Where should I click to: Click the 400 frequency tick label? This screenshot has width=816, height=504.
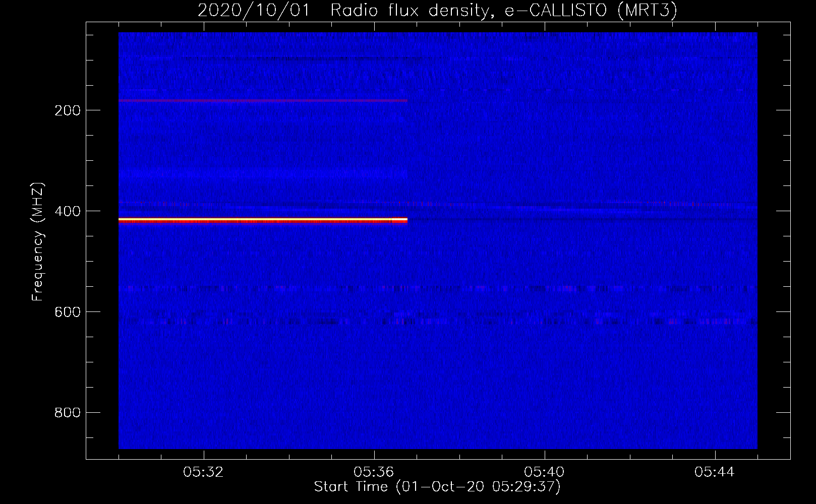point(67,212)
